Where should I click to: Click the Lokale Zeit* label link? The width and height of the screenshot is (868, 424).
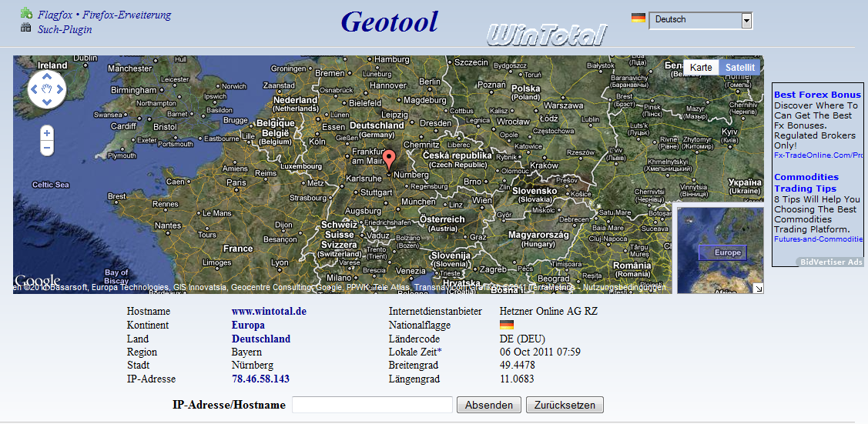pyautogui.click(x=415, y=352)
